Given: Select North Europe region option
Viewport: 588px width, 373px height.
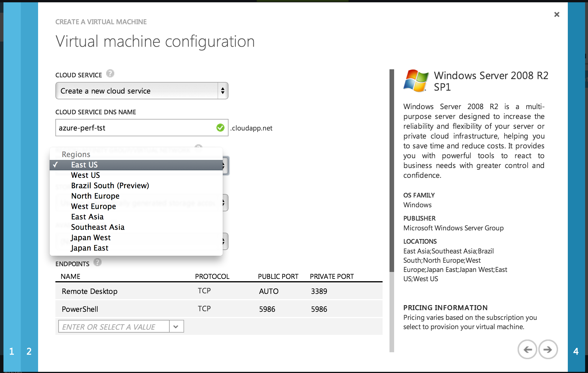Looking at the screenshot, I should 95,196.
